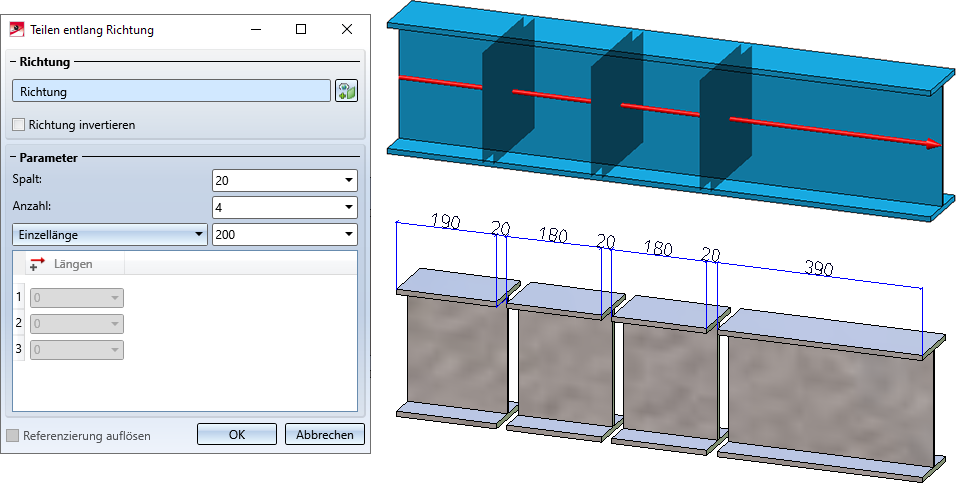
Task: Enable Richtung invertieren checkbox
Action: click(x=19, y=124)
